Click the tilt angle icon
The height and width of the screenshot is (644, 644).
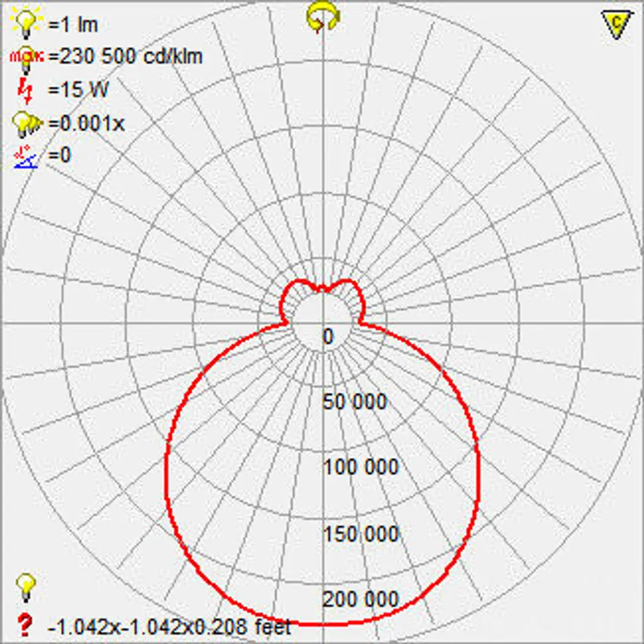click(26, 156)
